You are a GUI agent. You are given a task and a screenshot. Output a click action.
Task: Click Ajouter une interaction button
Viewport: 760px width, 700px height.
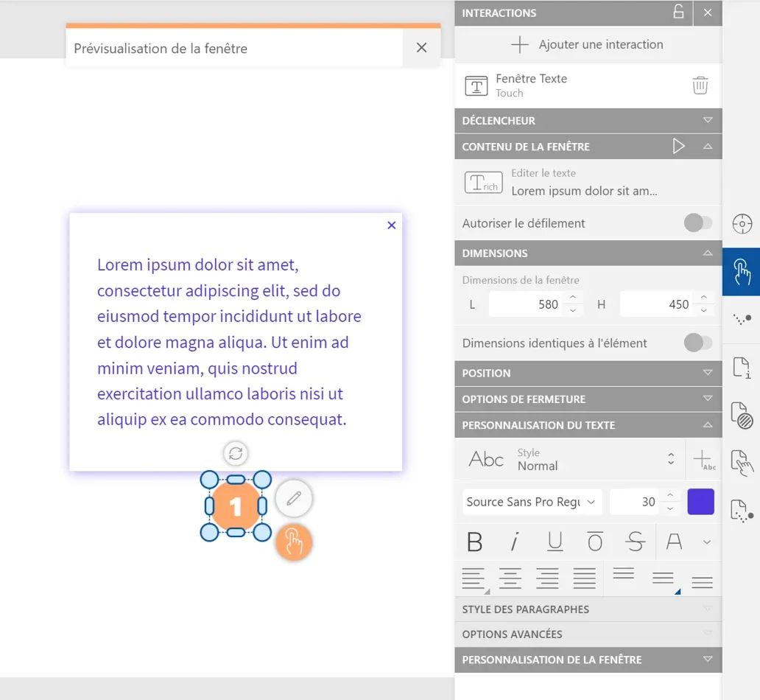[588, 44]
